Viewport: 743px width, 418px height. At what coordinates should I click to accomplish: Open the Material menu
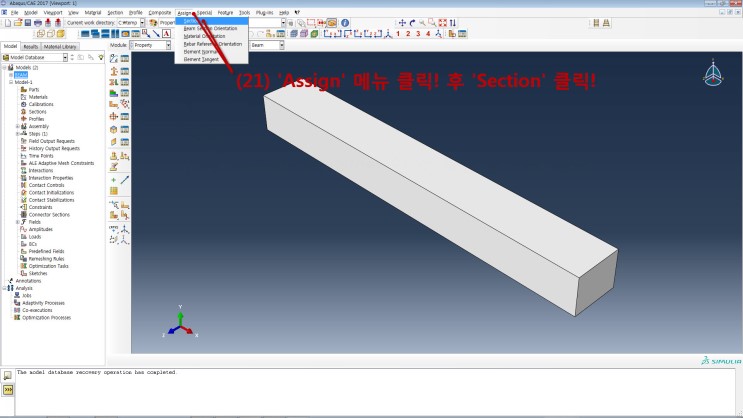pyautogui.click(x=93, y=13)
